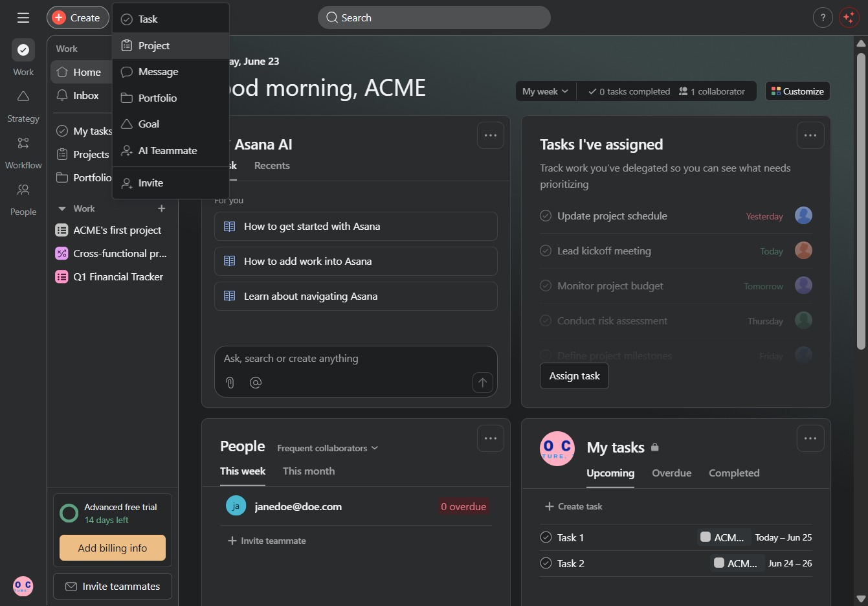Click Invite teammates button

(113, 586)
